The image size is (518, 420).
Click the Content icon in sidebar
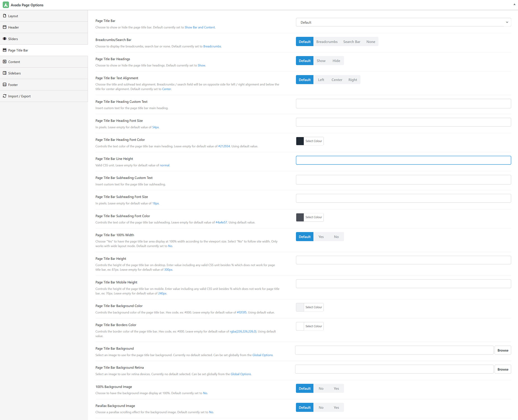tap(4, 62)
